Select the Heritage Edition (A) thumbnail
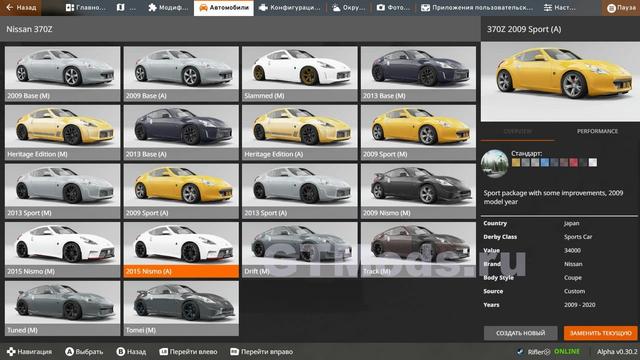Viewport: 640px width, 360px height. tap(300, 133)
